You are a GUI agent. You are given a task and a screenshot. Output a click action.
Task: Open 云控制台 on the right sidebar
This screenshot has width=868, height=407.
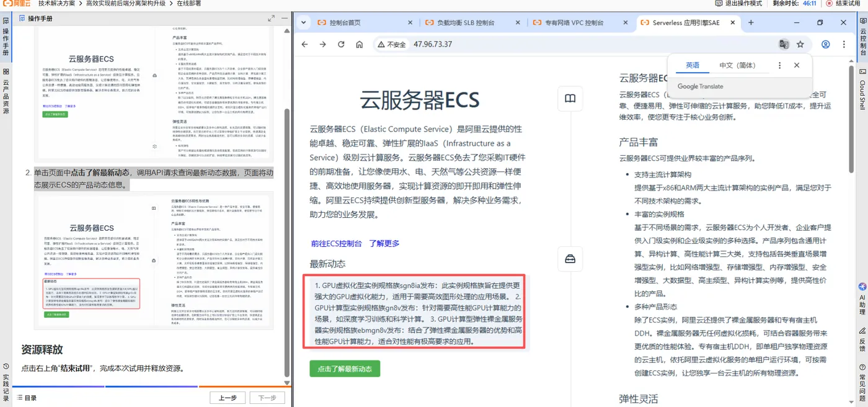(x=862, y=36)
